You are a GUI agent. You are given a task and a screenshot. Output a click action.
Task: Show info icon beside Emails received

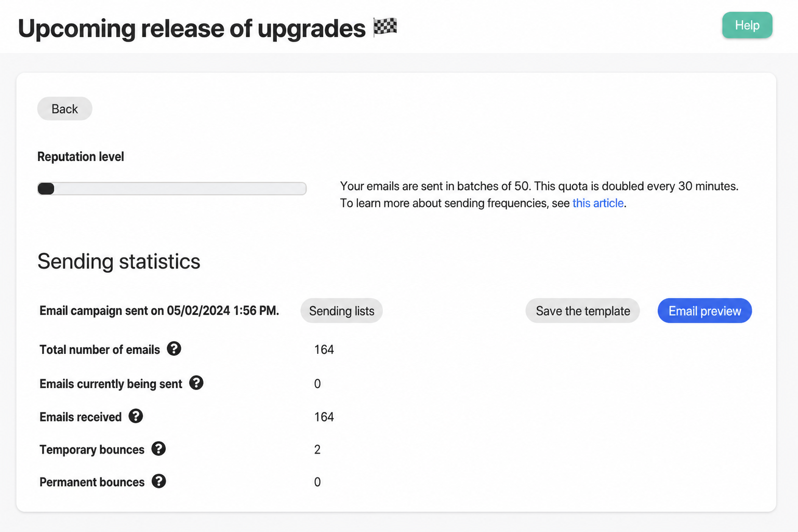[136, 416]
